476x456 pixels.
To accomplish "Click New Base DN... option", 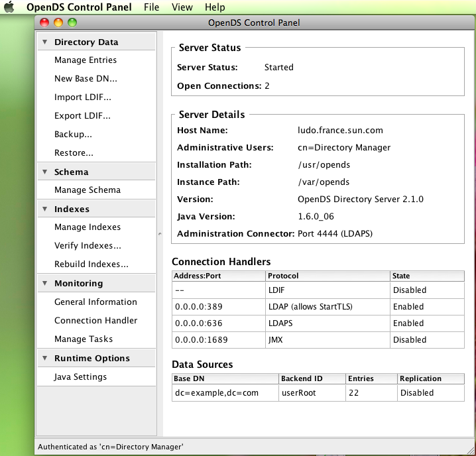I will (86, 79).
